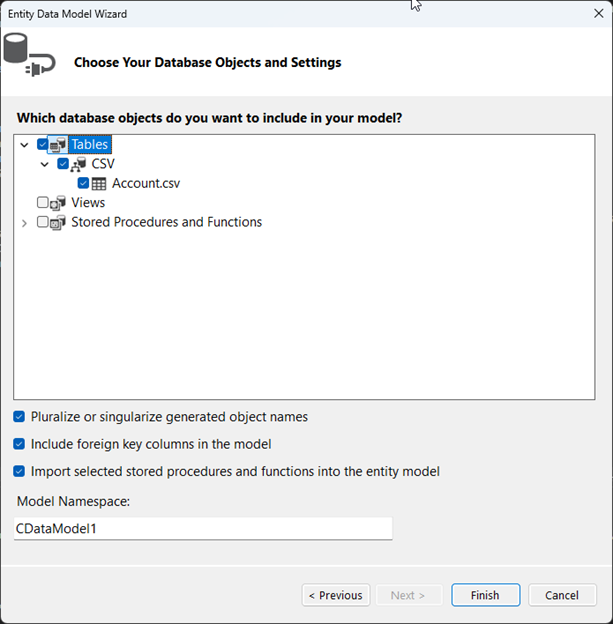This screenshot has height=624, width=613.
Task: Toggle Include foreign key columns in the model
Action: tap(20, 444)
